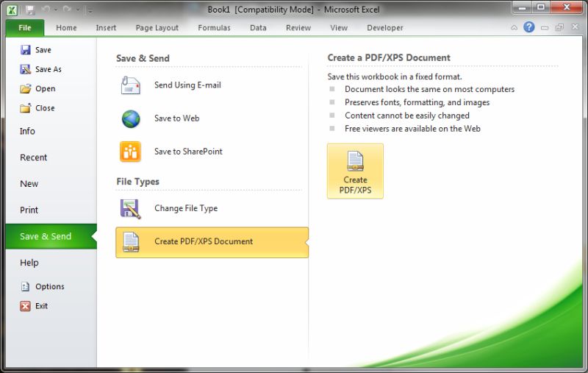
Task: Click the Options text in sidebar
Action: click(x=50, y=287)
